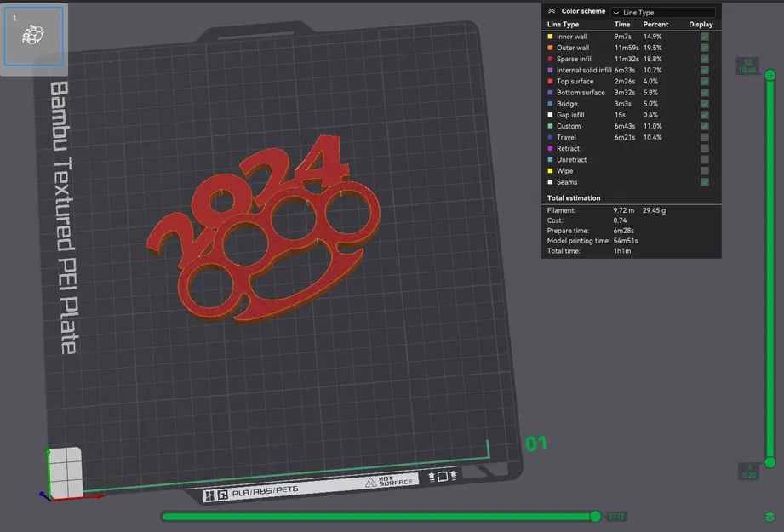The height and width of the screenshot is (532, 784).
Task: Toggle Bottom surface display checkbox
Action: 705,93
